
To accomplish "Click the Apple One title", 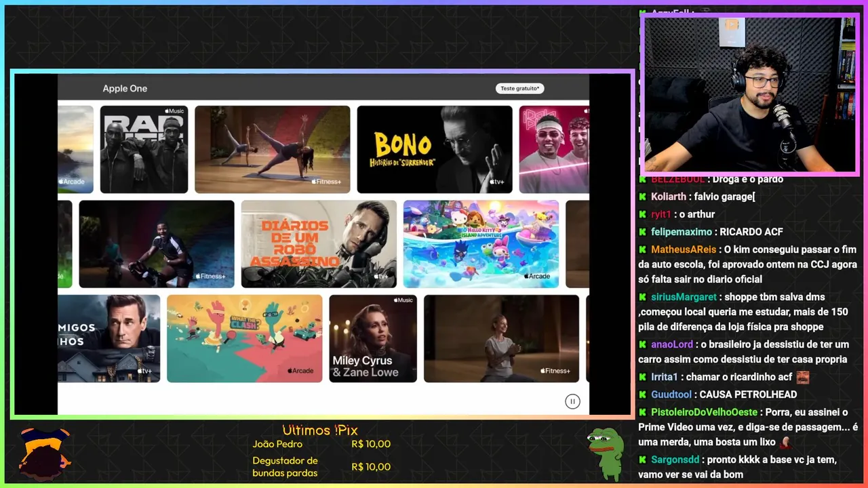I will pyautogui.click(x=125, y=88).
